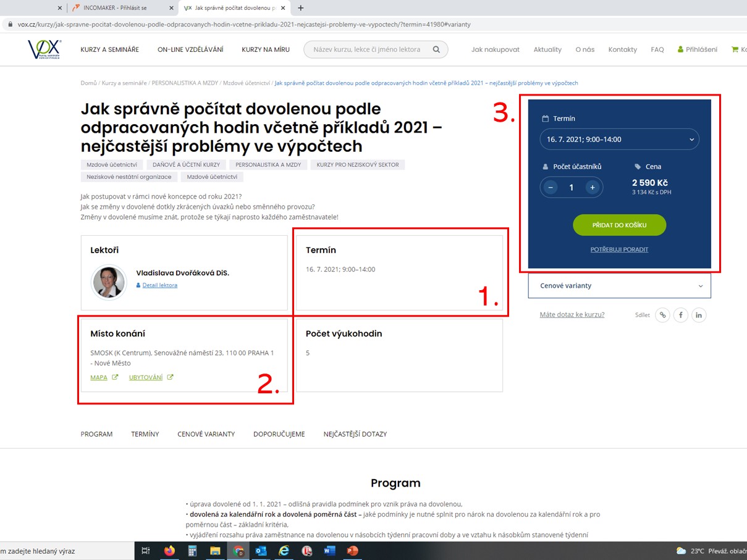747x560 pixels.
Task: Click the lecturer's profile photo
Action: [x=109, y=282]
